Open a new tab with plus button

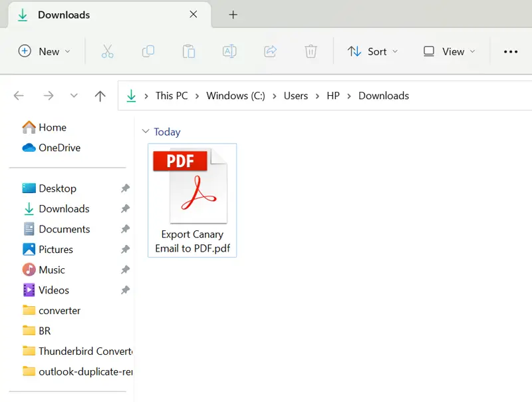point(233,15)
